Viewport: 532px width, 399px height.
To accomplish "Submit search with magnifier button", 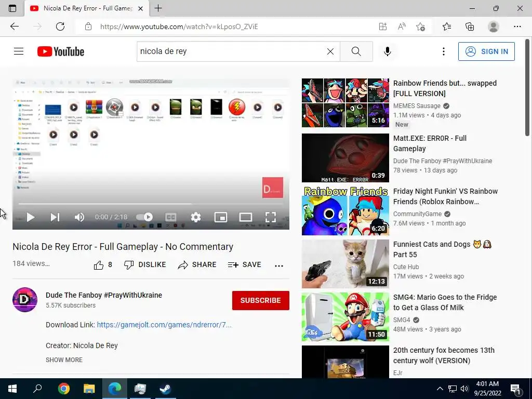I will pyautogui.click(x=356, y=51).
